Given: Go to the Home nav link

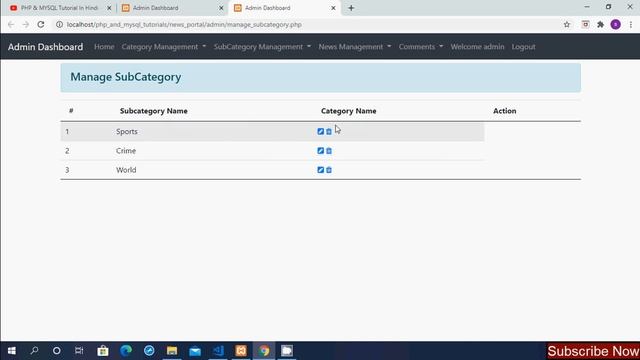Looking at the screenshot, I should click(104, 47).
